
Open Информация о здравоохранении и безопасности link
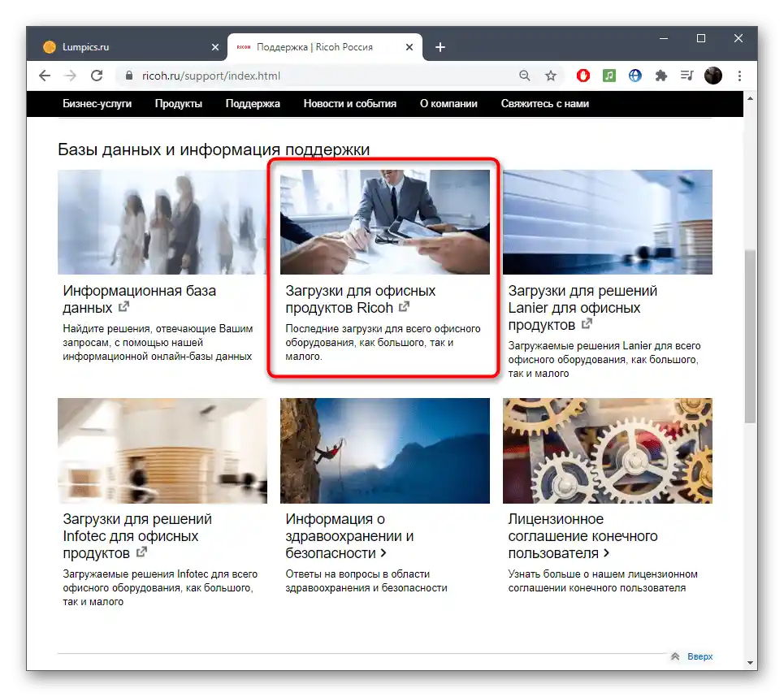pos(349,536)
